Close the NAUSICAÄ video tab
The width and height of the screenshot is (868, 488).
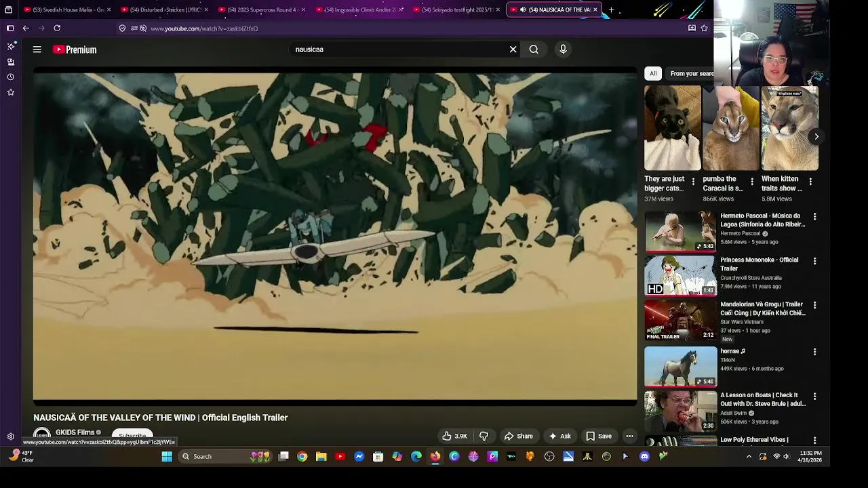pos(595,9)
